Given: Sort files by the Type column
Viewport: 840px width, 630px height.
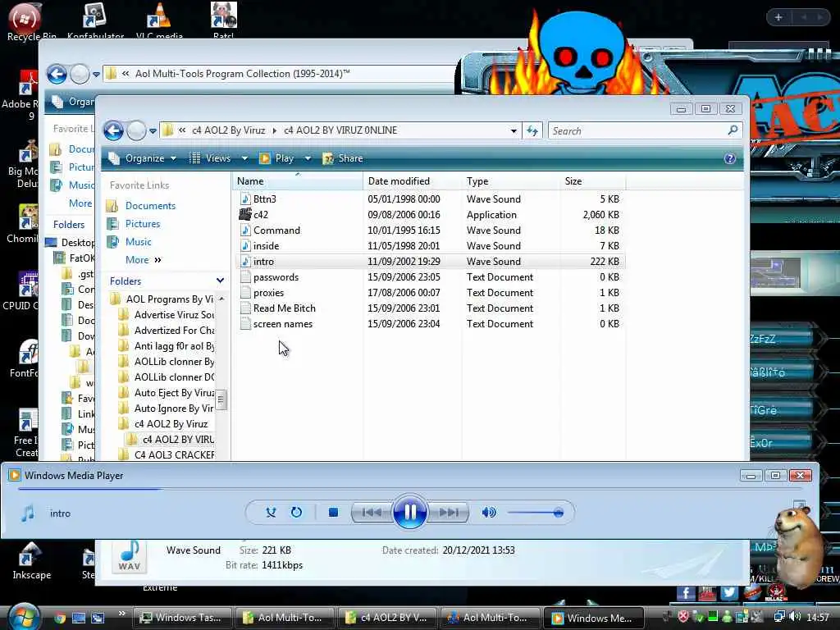Looking at the screenshot, I should pos(510,181).
